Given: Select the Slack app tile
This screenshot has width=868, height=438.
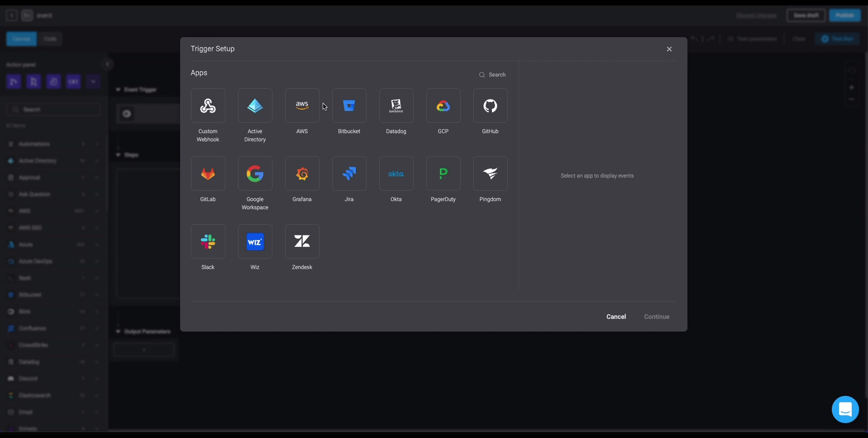Looking at the screenshot, I should (208, 242).
